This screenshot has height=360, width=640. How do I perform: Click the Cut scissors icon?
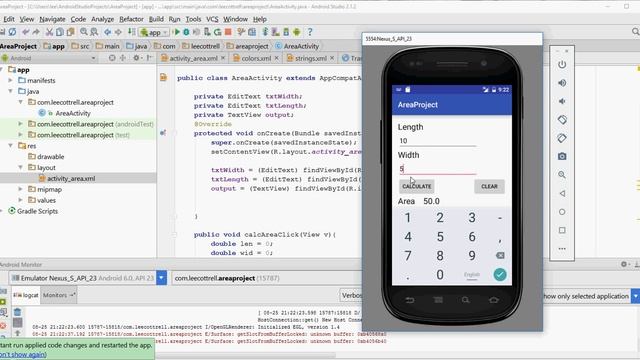pyautogui.click(x=49, y=32)
